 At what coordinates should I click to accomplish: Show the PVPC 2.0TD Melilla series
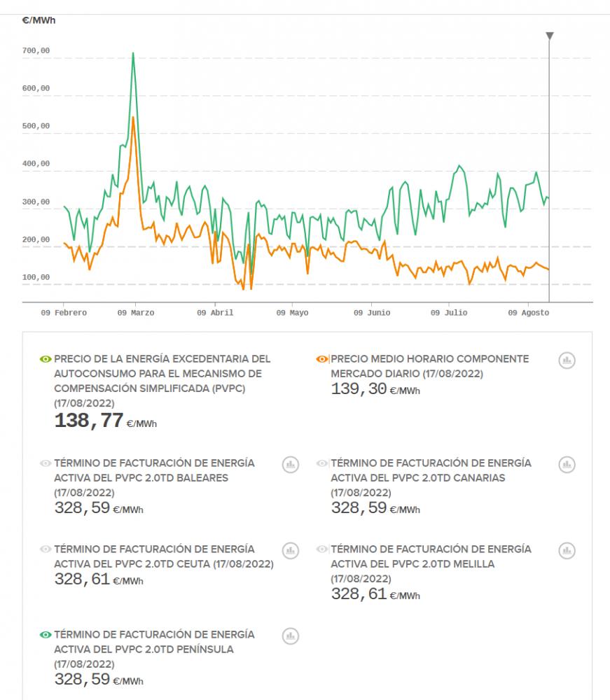[322, 549]
